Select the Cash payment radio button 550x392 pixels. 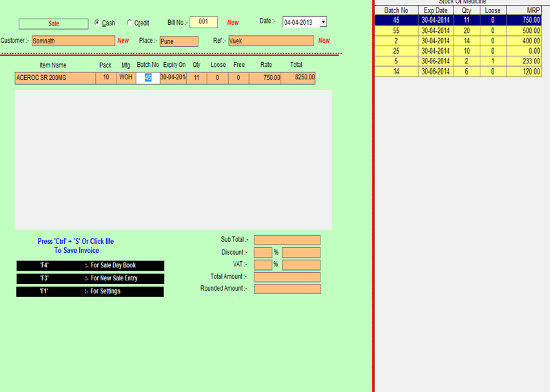click(97, 23)
